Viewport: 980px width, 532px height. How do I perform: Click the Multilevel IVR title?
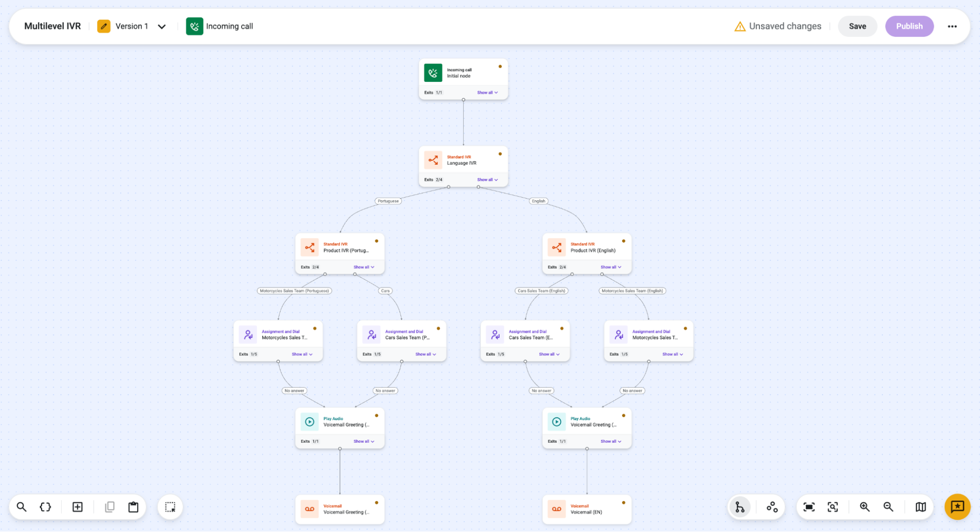(52, 26)
